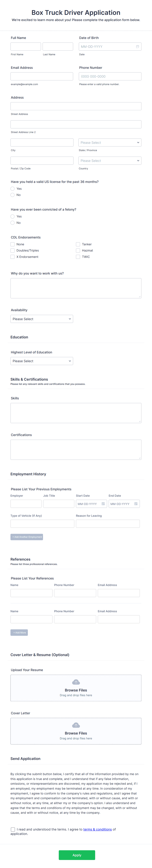Click the First Name input field
Screen dimensions: 152x868
(26, 46)
